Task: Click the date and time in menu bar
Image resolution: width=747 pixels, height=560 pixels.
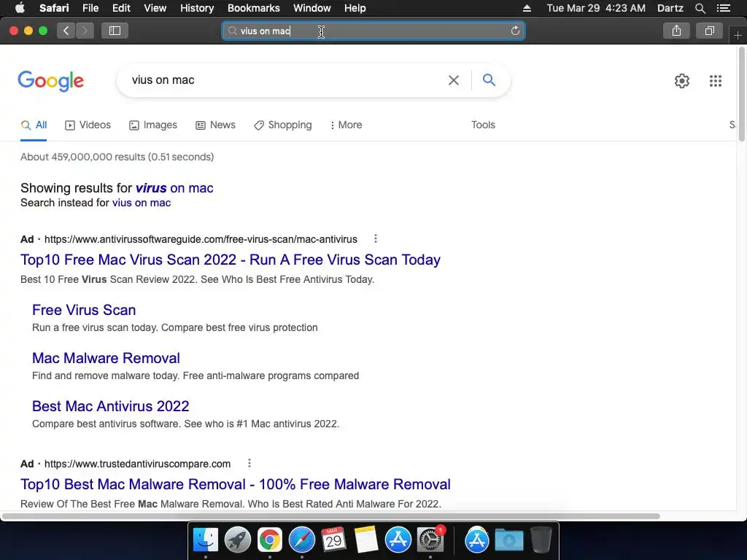Action: point(596,8)
